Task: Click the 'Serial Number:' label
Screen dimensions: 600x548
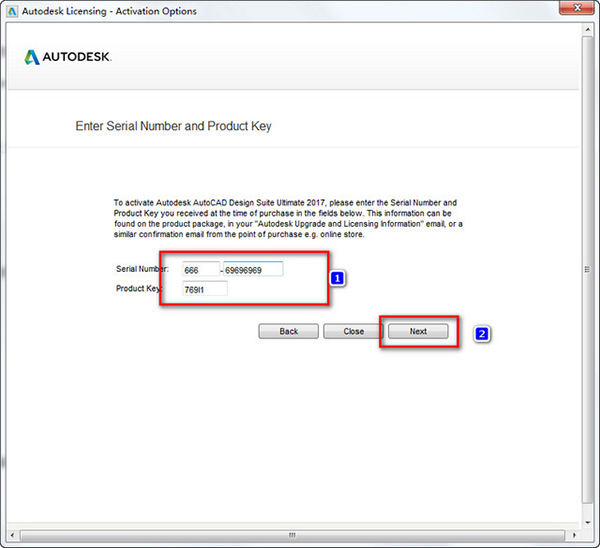Action: point(143,269)
